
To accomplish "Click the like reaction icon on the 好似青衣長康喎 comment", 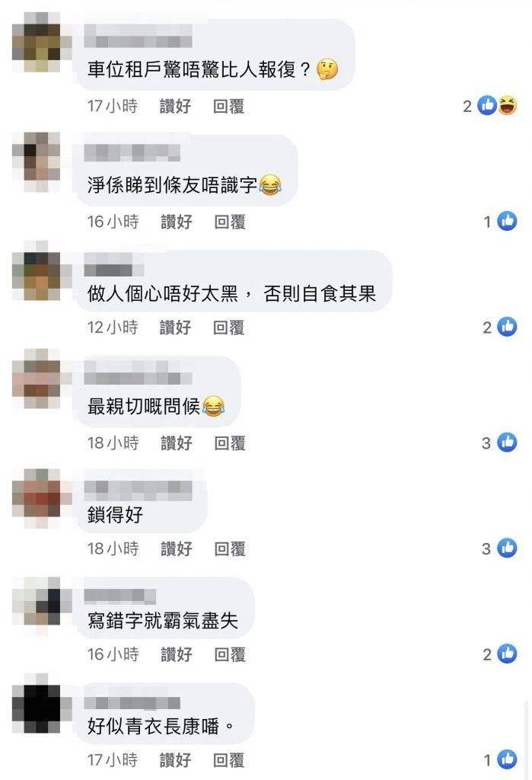I will 507,759.
